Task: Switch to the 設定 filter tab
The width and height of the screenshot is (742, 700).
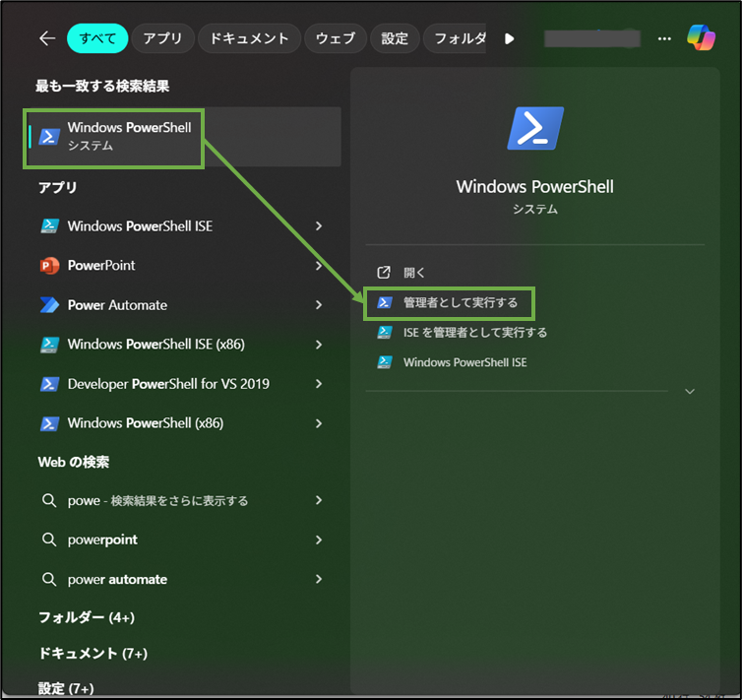Action: (395, 38)
